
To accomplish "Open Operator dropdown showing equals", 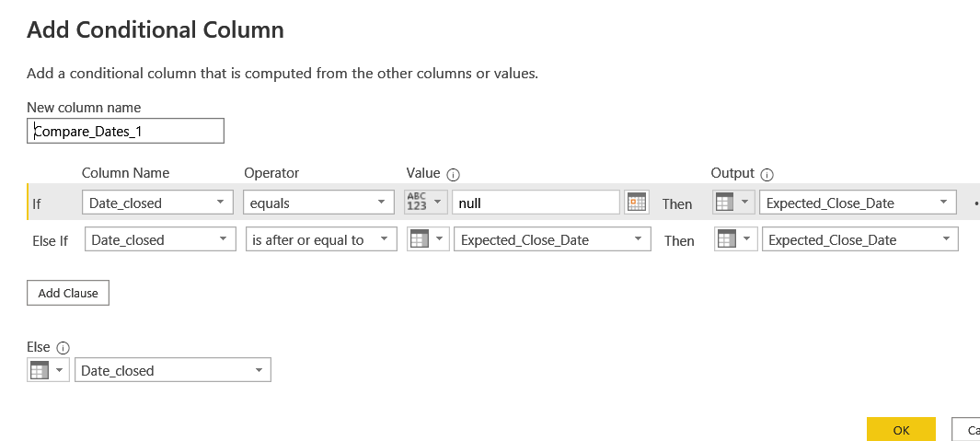I will coord(318,203).
